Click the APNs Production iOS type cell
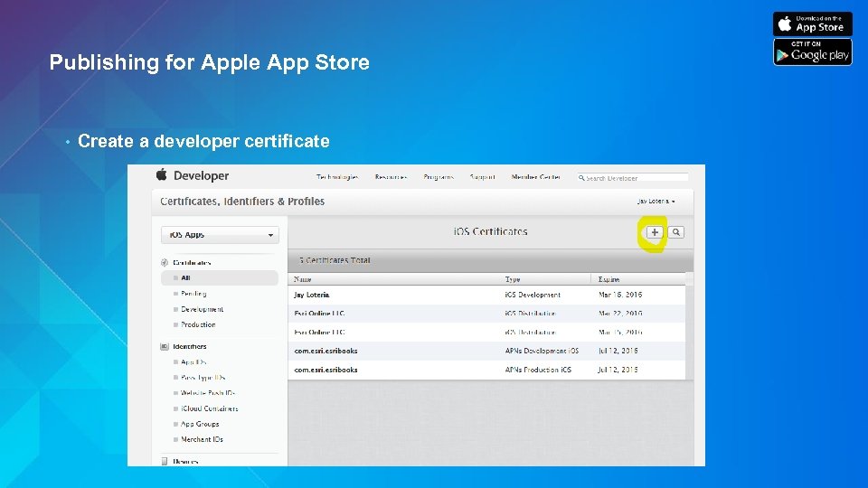Viewport: 868px width, 488px height. tap(537, 370)
